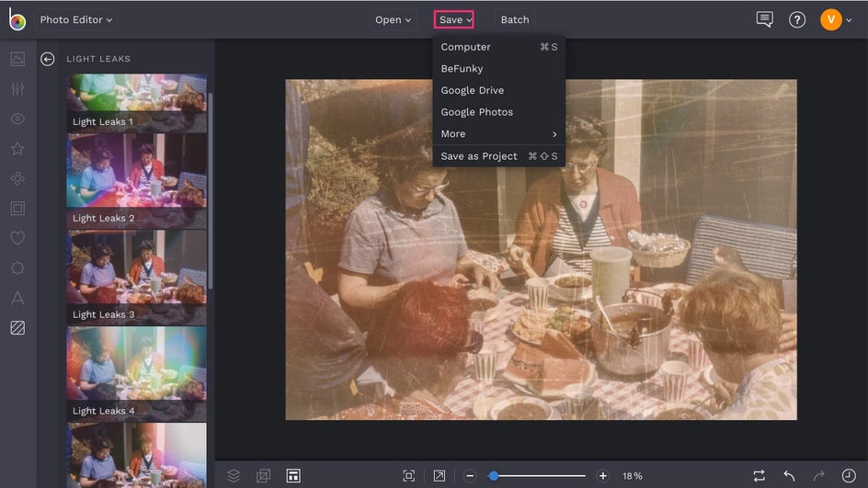
Task: Choose Save as Project
Action: tap(498, 156)
